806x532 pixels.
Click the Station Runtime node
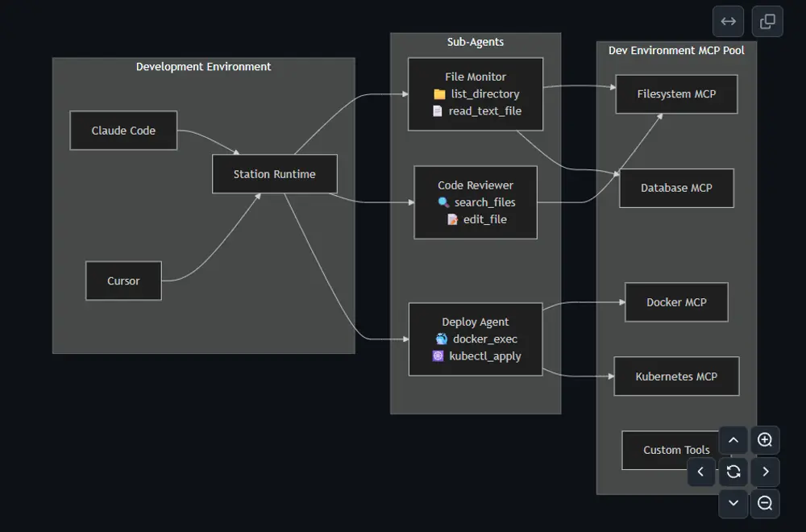pos(274,174)
